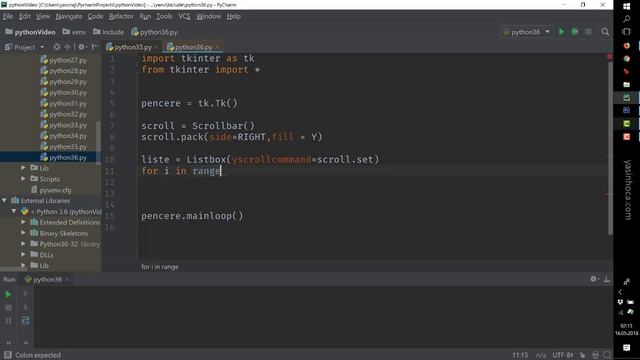Collapse the Python 3.6 interpreter node
Viewport: 640px width, 360px height.
(x=14, y=211)
